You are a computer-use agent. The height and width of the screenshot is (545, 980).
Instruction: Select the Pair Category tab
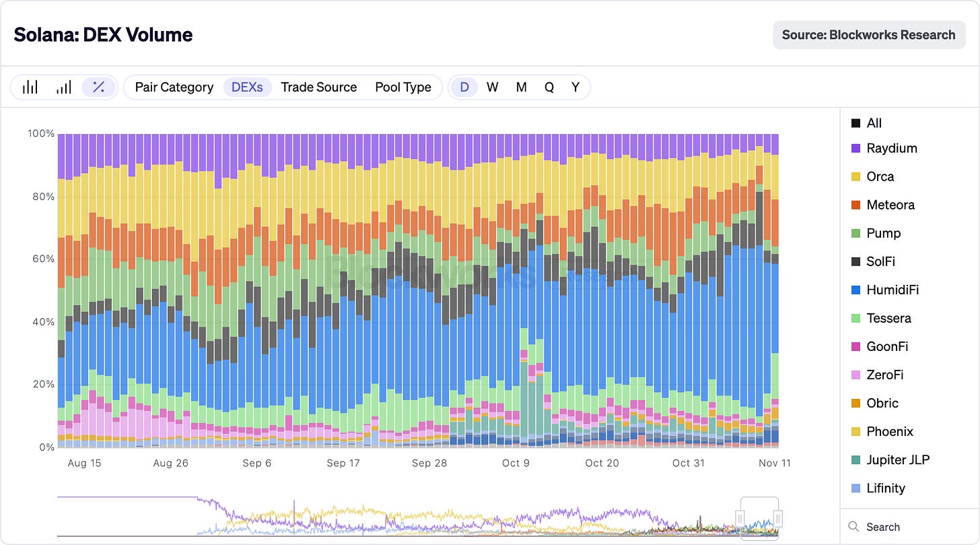pos(174,87)
